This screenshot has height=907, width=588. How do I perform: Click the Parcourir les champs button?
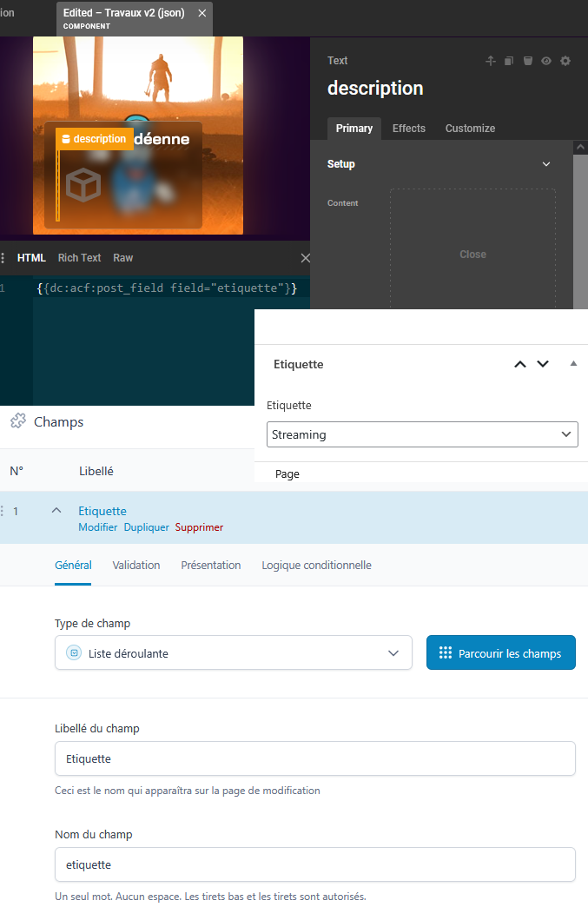coord(500,653)
